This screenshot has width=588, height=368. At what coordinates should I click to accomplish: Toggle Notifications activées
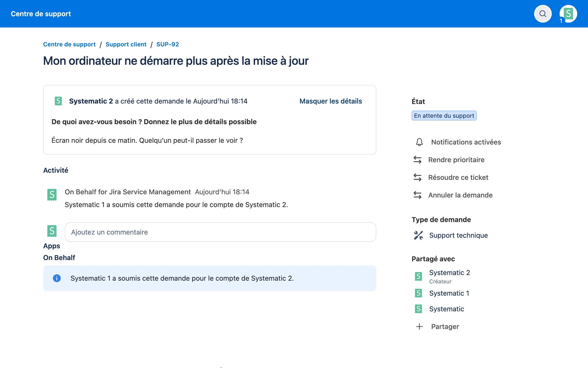tap(466, 142)
